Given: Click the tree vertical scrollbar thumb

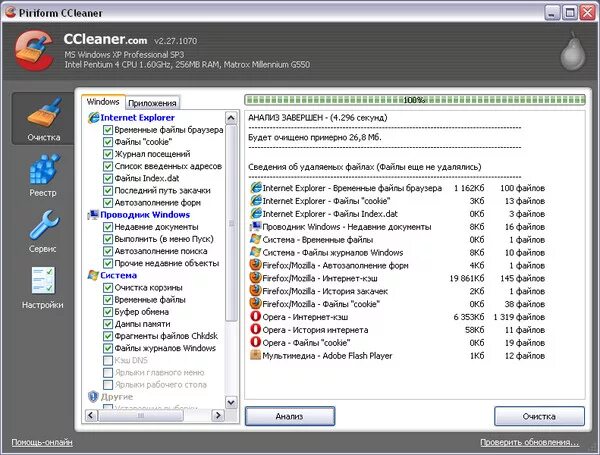Looking at the screenshot, I should [231, 223].
